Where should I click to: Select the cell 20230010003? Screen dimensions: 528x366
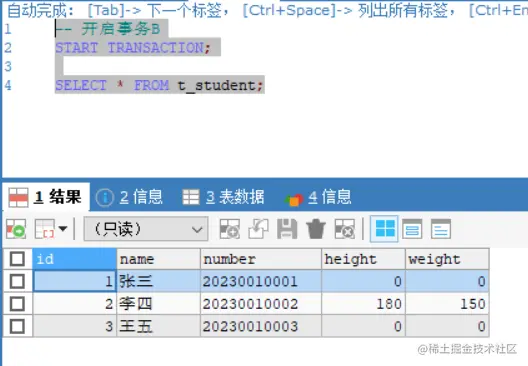tap(261, 326)
